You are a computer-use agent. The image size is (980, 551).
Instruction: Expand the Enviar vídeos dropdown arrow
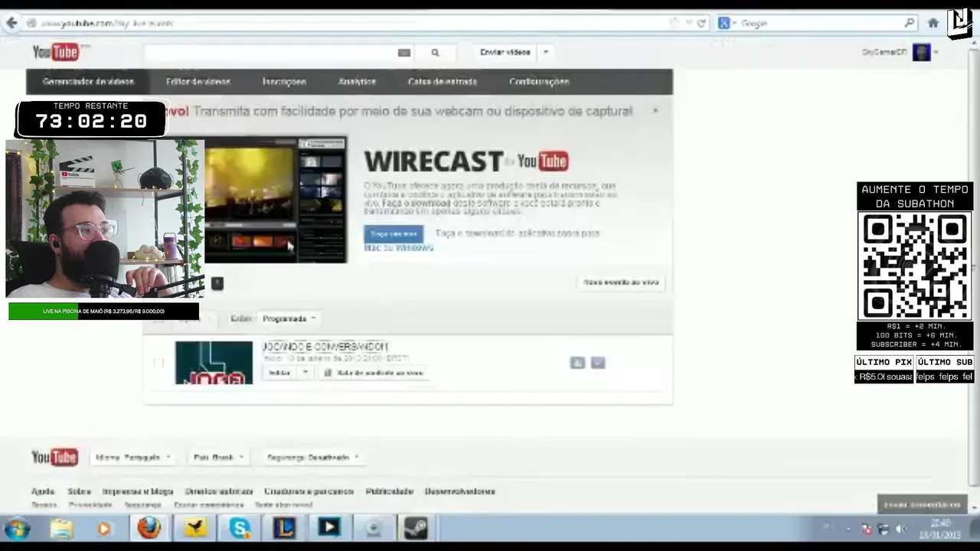point(546,53)
